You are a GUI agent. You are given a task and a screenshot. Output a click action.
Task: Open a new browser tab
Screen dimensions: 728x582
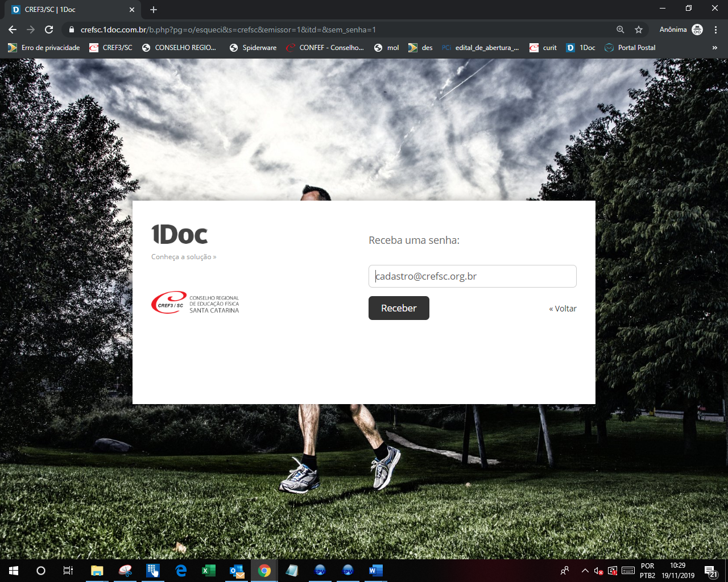[154, 10]
